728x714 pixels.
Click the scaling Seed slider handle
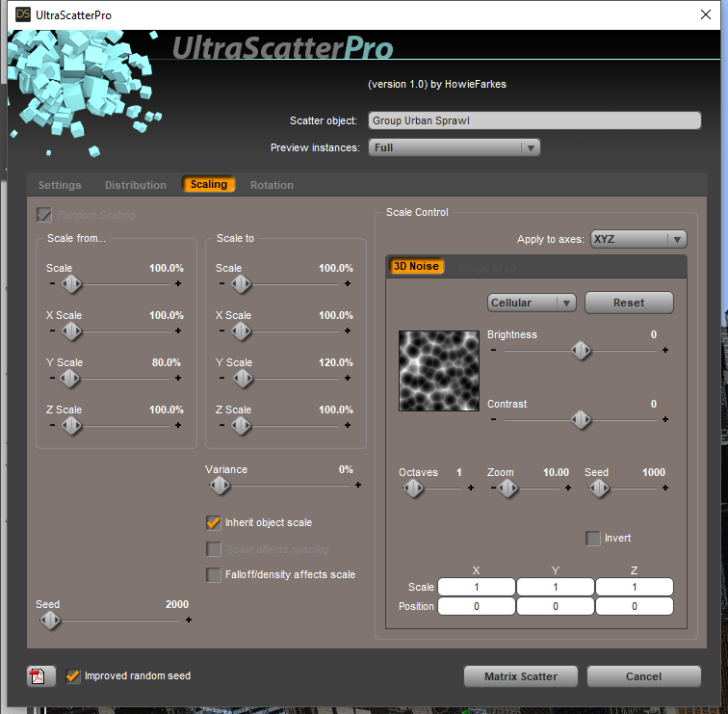(50, 621)
